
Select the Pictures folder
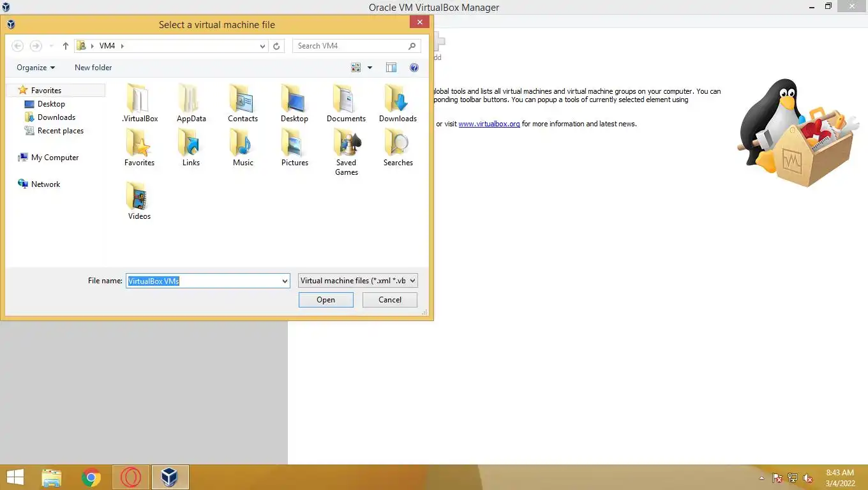pyautogui.click(x=294, y=147)
